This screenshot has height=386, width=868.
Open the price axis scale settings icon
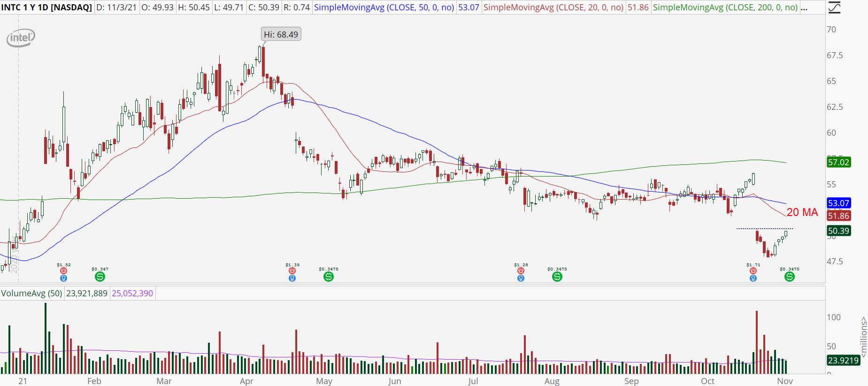click(x=834, y=8)
